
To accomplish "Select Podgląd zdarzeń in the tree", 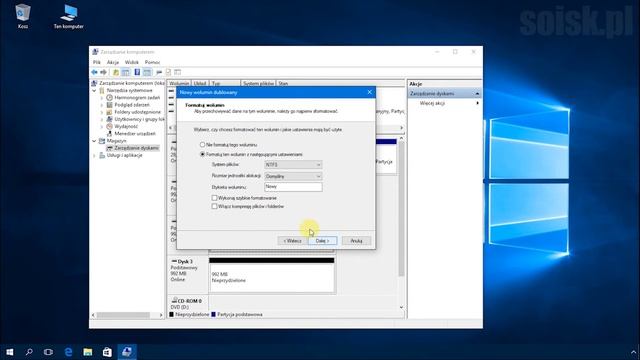I will tap(132, 105).
